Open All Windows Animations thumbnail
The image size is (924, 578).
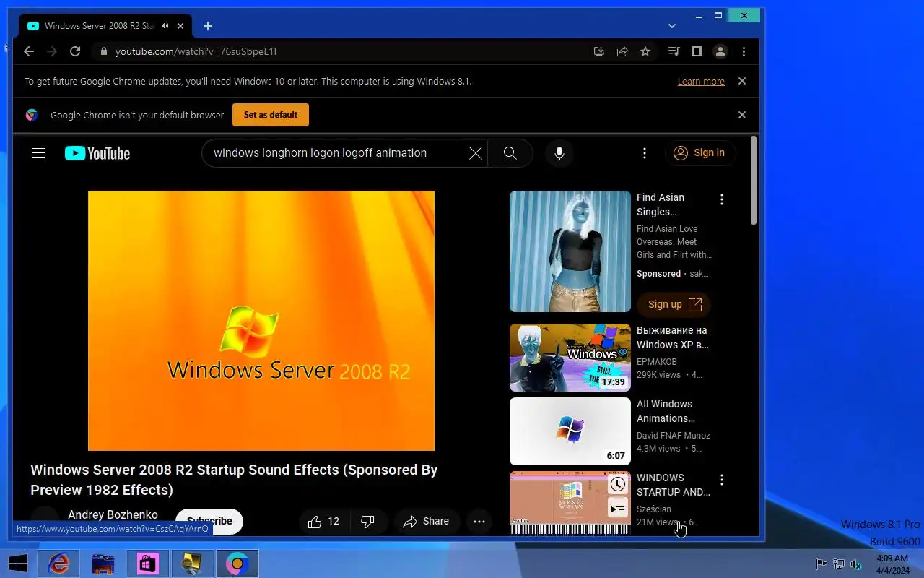pyautogui.click(x=570, y=431)
